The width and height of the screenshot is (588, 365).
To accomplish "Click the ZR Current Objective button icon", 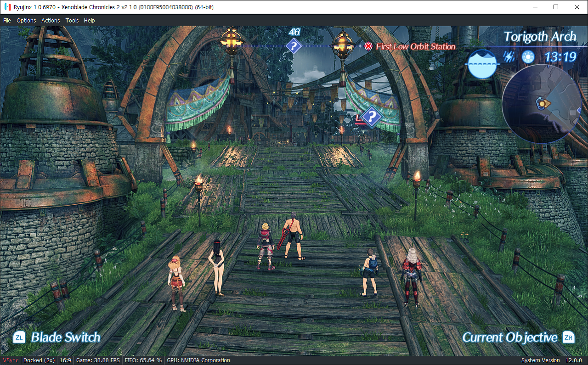I will tap(569, 337).
